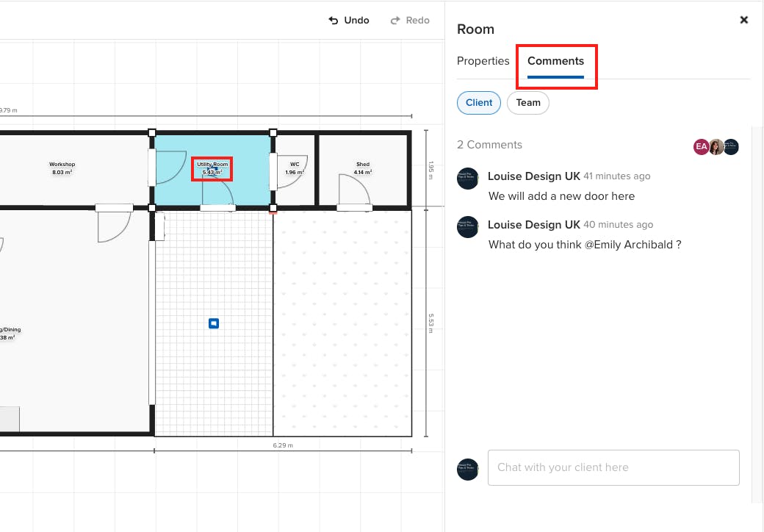Image resolution: width=764 pixels, height=532 pixels.
Task: Select the WC room label
Action: click(295, 168)
